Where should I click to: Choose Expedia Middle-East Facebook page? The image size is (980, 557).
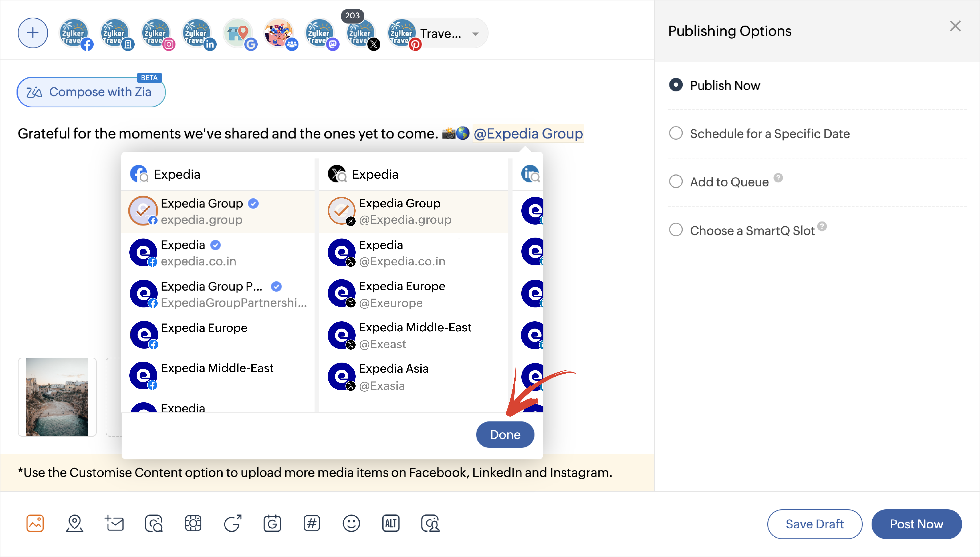[x=218, y=375]
